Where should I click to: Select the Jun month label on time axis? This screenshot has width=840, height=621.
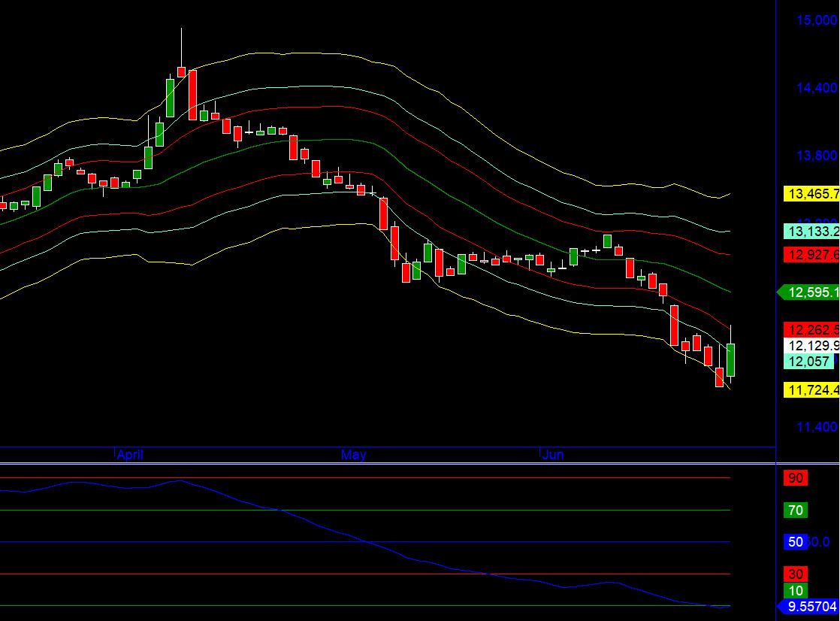pyautogui.click(x=553, y=455)
